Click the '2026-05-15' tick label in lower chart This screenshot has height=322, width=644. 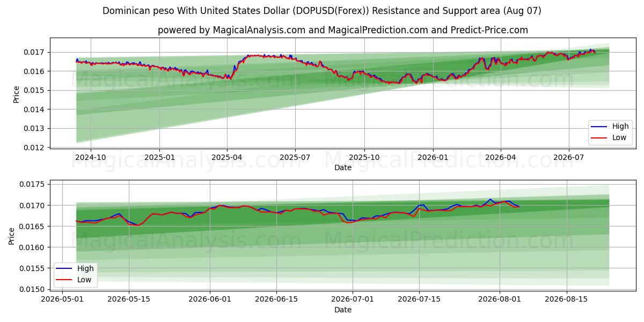pyautogui.click(x=129, y=299)
